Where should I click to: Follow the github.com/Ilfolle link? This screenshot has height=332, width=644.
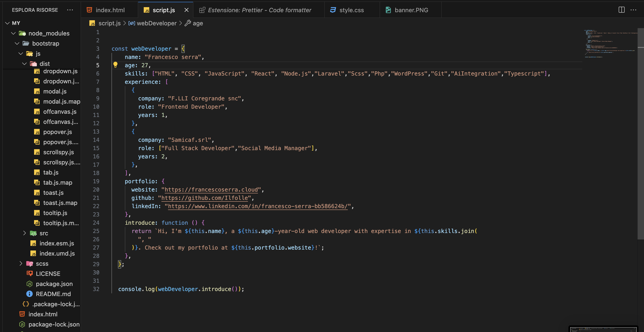(x=205, y=198)
